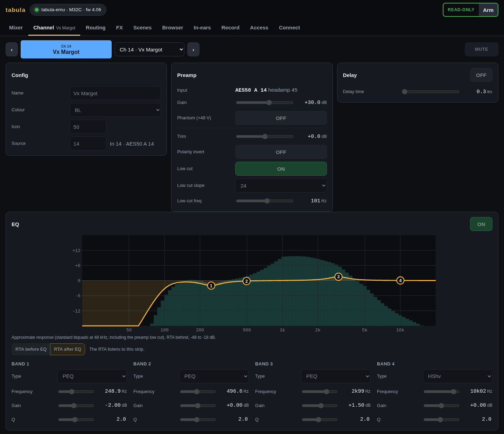This screenshot has height=434, width=504.
Task: Select EQ band 1 node on graph
Action: [x=211, y=286]
